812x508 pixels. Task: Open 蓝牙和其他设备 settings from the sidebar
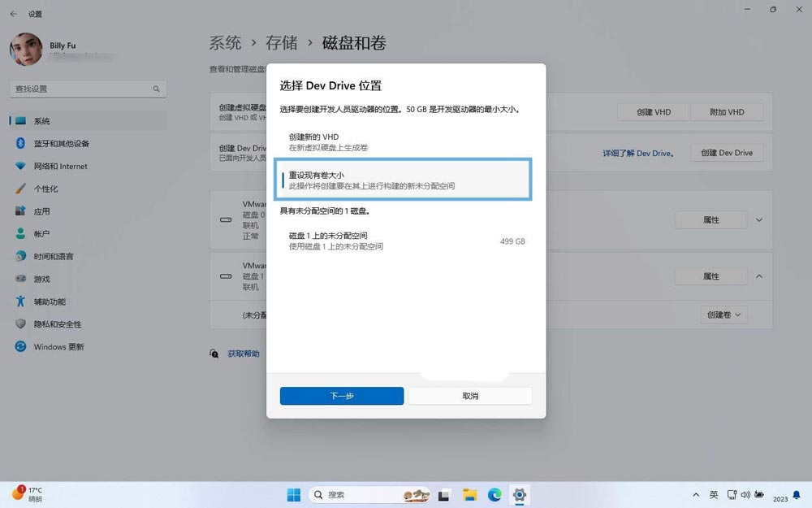click(62, 143)
